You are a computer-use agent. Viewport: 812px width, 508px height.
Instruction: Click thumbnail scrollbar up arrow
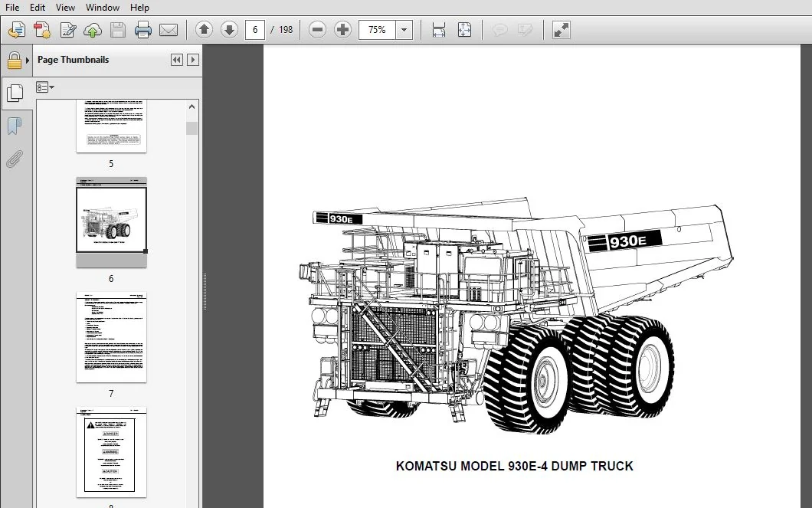pos(192,107)
